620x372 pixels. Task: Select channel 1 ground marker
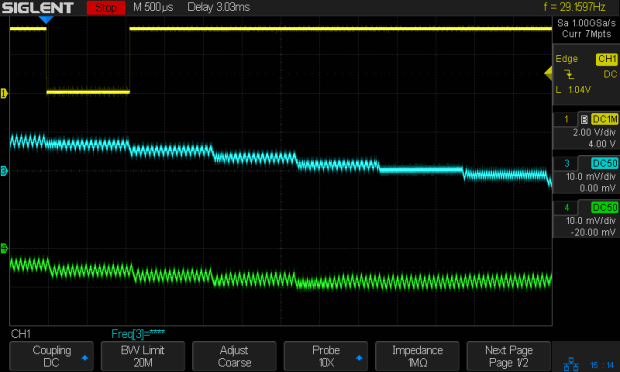pos(4,94)
